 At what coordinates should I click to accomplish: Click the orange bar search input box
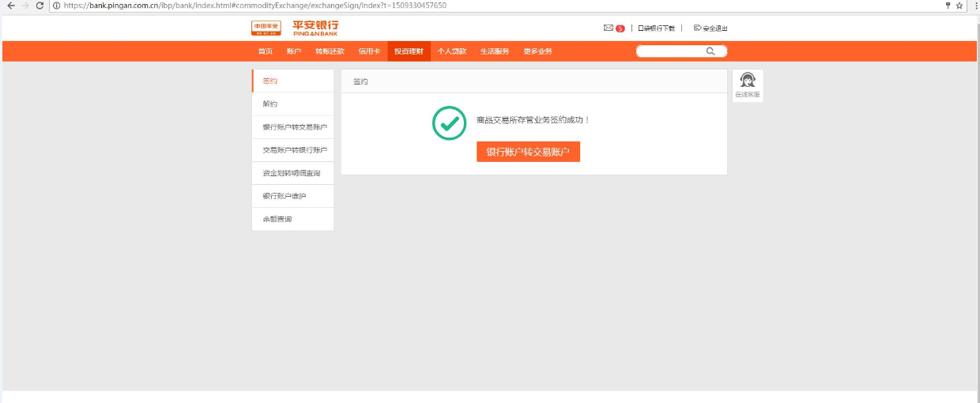[681, 51]
